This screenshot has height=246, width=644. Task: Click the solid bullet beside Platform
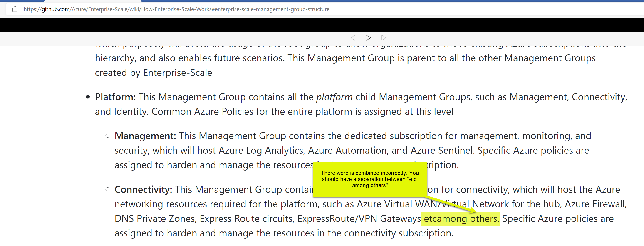88,97
